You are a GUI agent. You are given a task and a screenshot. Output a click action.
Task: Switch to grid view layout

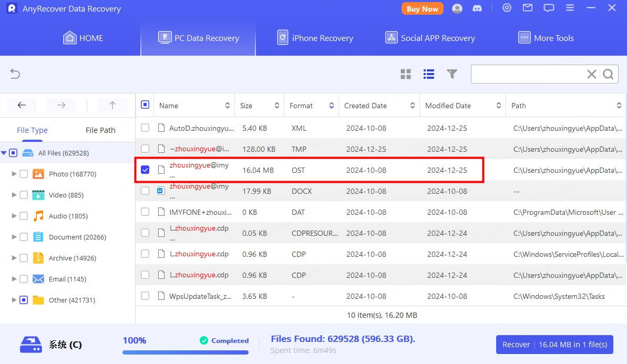pos(406,74)
